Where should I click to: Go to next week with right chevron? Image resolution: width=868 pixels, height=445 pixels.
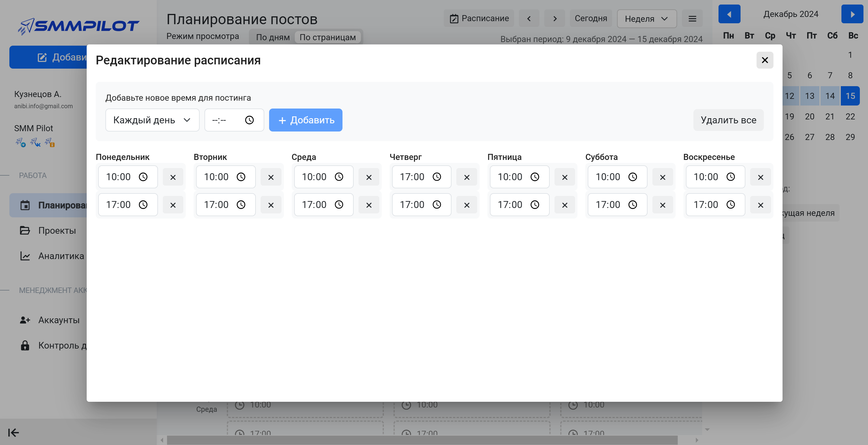pyautogui.click(x=555, y=18)
